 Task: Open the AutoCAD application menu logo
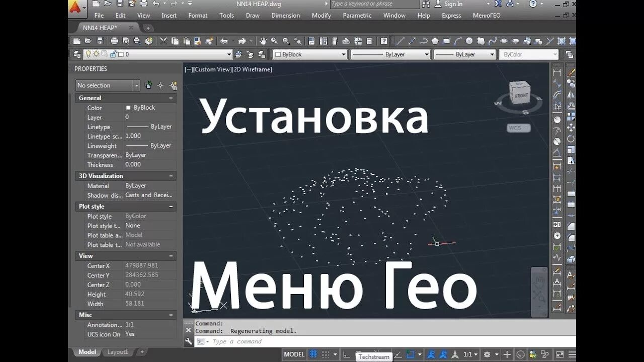[x=75, y=7]
